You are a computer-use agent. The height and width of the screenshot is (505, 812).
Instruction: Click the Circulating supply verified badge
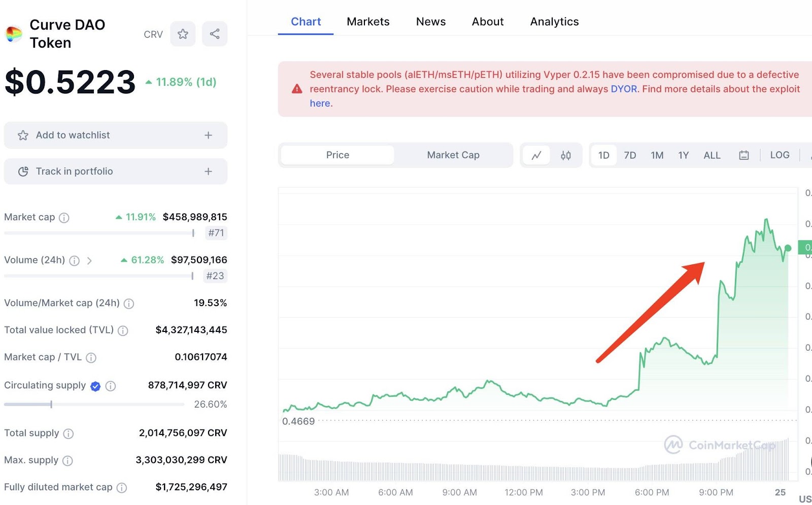pos(95,386)
